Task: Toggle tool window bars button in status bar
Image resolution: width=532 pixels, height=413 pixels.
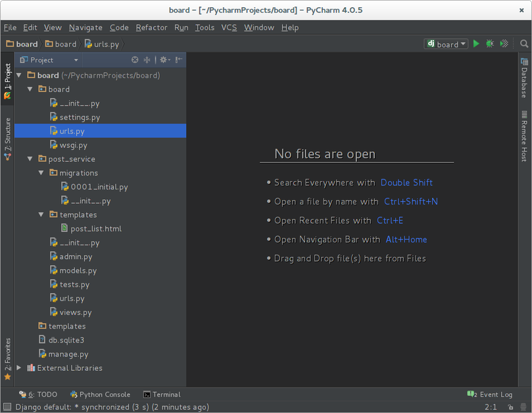Action: tap(7, 406)
